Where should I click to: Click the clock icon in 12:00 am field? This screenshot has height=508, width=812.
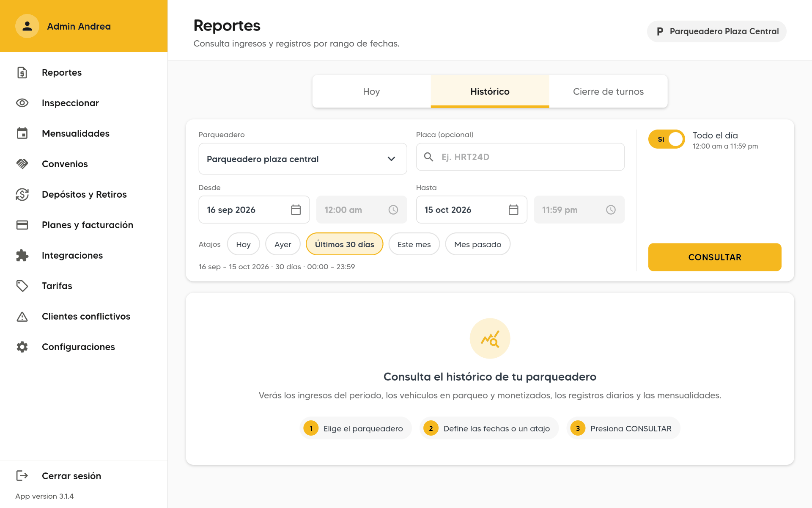393,210
